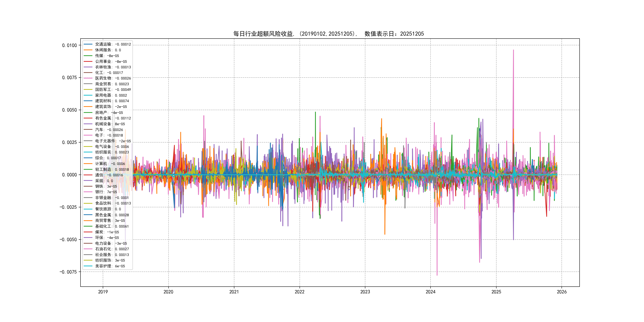
Task: Click the 2024 x-axis tick label
Action: 431,292
